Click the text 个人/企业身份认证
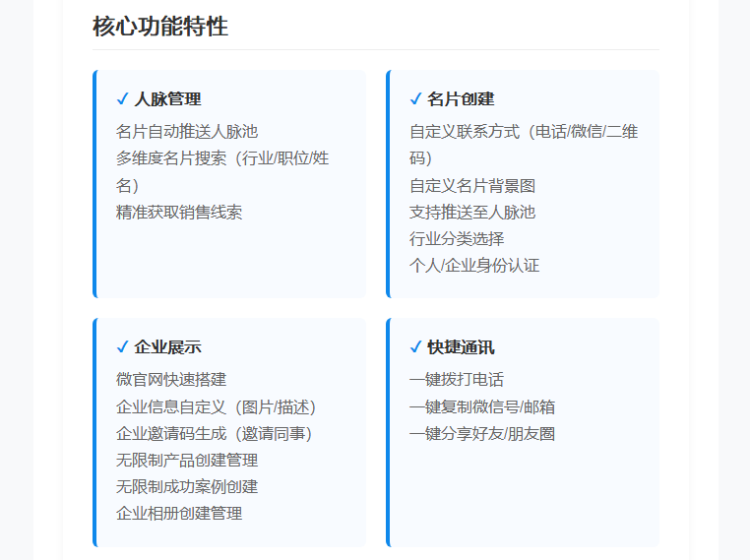750x560 pixels. [x=474, y=266]
